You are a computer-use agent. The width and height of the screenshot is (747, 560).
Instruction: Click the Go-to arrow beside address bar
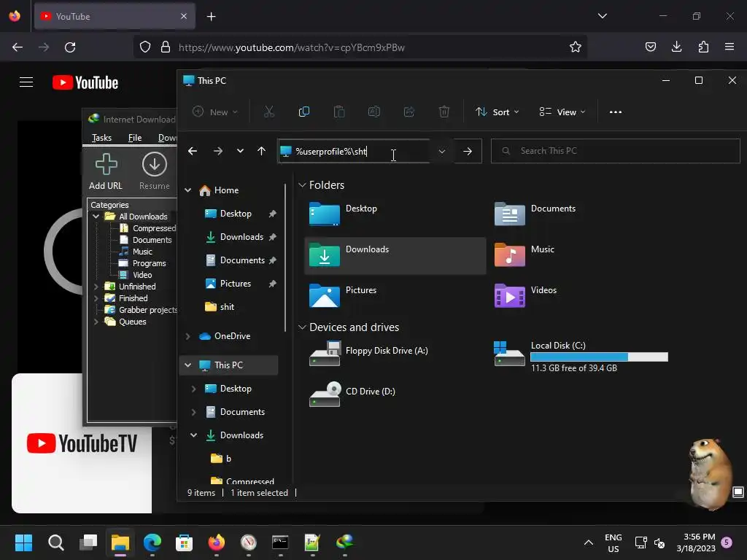click(468, 151)
